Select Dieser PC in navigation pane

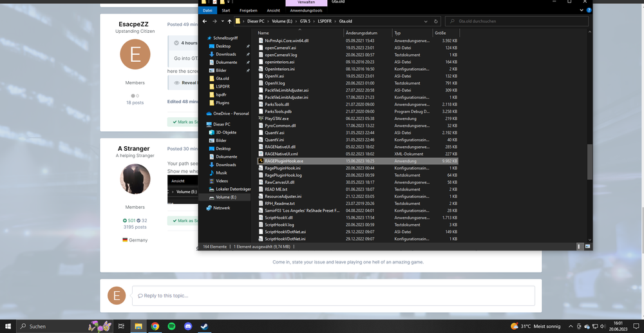pos(222,124)
